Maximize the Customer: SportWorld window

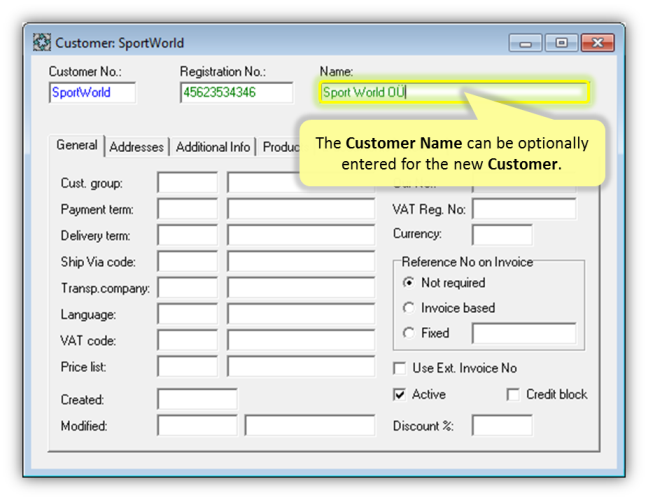(561, 43)
